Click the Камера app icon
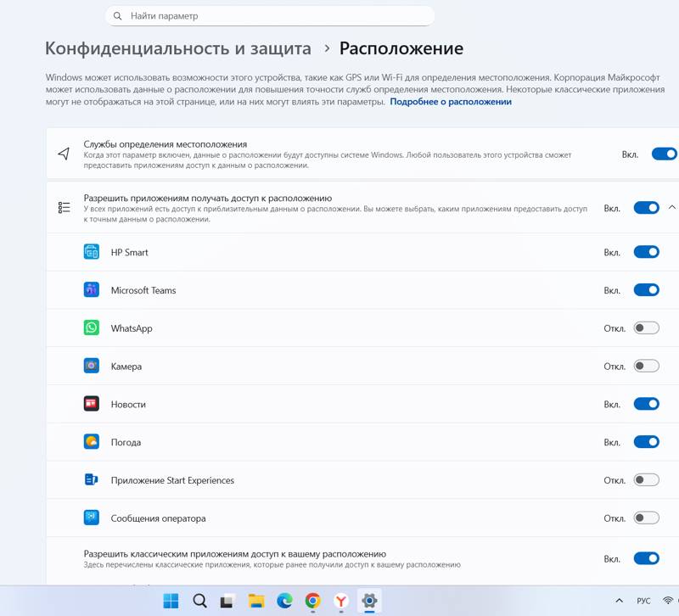The height and width of the screenshot is (616, 679). pos(92,366)
